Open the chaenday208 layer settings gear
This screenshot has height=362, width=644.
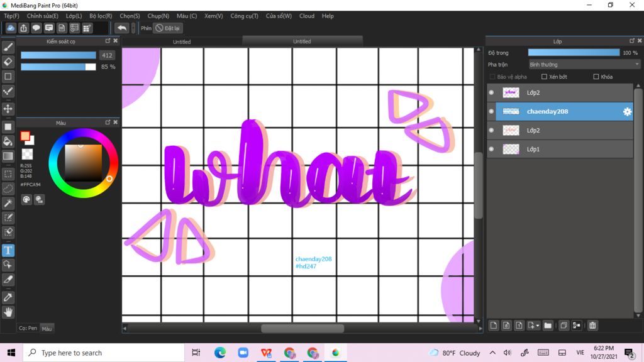coord(627,112)
